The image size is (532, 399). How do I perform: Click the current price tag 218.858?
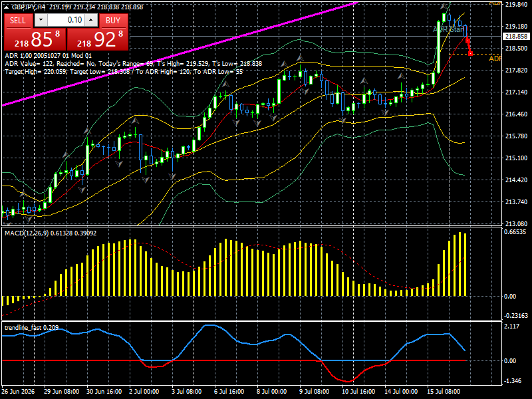[517, 37]
